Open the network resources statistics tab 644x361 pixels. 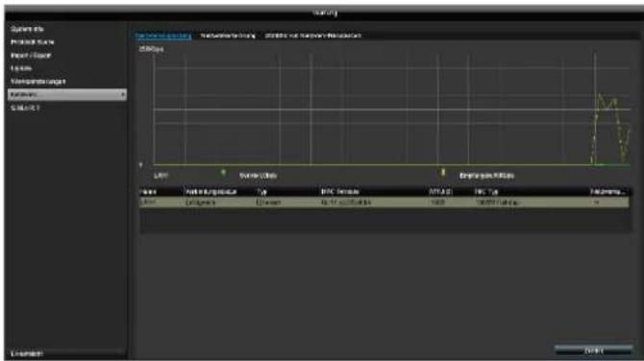click(313, 36)
